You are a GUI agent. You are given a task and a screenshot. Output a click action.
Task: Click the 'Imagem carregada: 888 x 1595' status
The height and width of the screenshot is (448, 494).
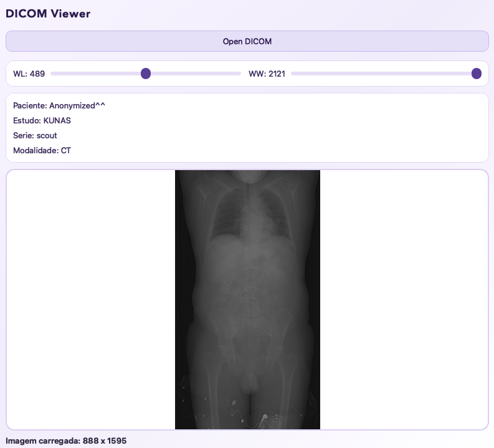pos(66,441)
